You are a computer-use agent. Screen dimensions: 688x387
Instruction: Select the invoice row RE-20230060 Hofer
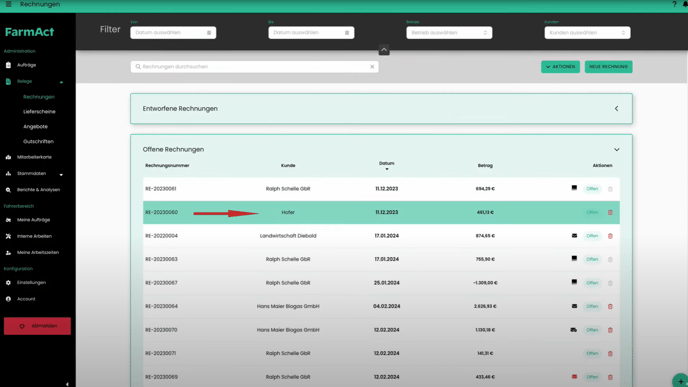click(x=381, y=212)
